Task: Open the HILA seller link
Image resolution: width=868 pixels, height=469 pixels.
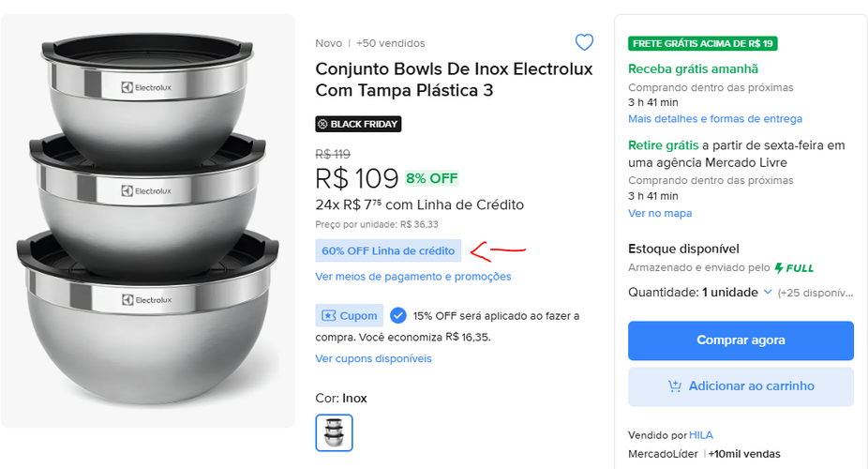Action: click(x=701, y=435)
